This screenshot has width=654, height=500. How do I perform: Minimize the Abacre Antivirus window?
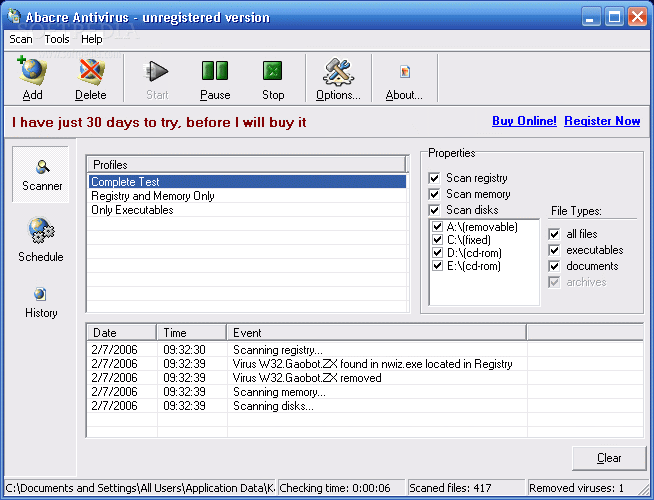click(591, 17)
